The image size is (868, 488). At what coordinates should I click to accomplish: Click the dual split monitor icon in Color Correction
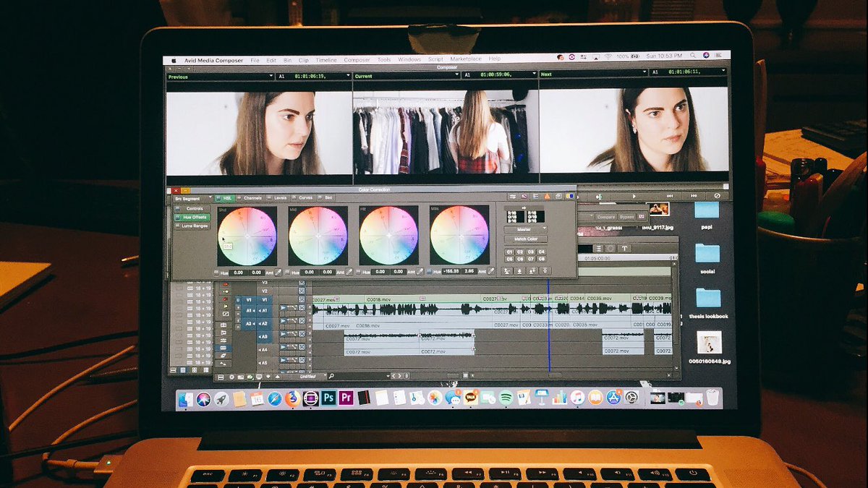tap(570, 197)
